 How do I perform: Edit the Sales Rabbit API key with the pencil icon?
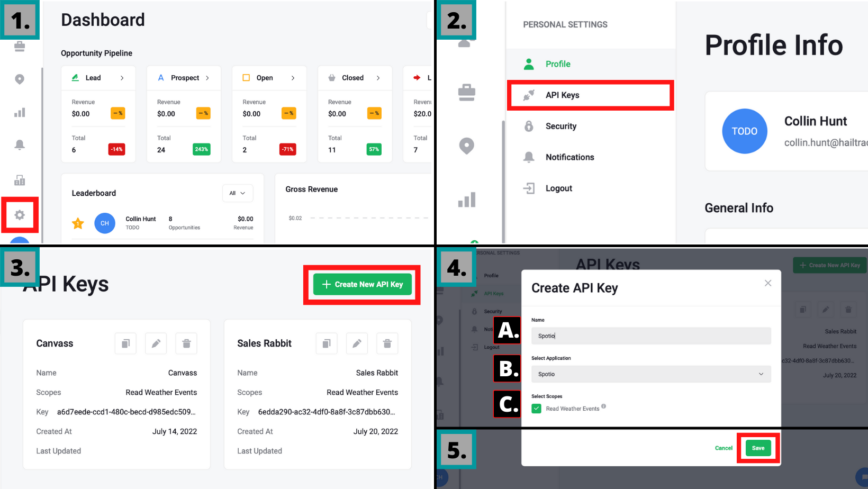click(x=357, y=343)
